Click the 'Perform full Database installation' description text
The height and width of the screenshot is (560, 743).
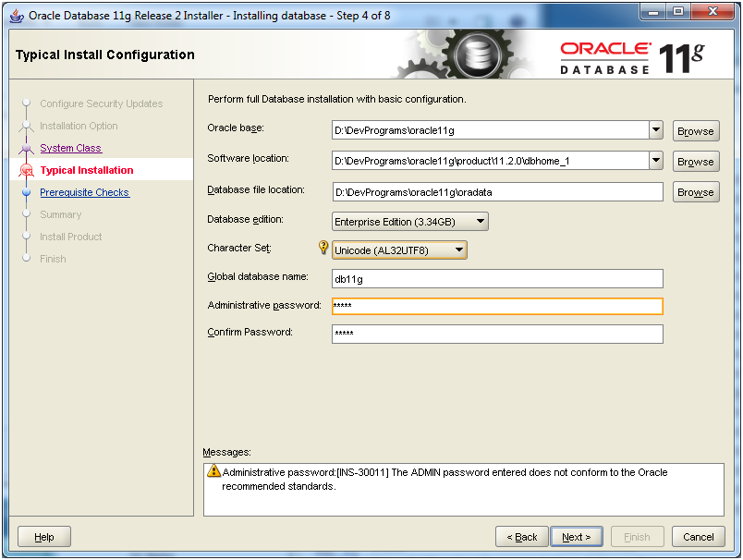pyautogui.click(x=337, y=99)
